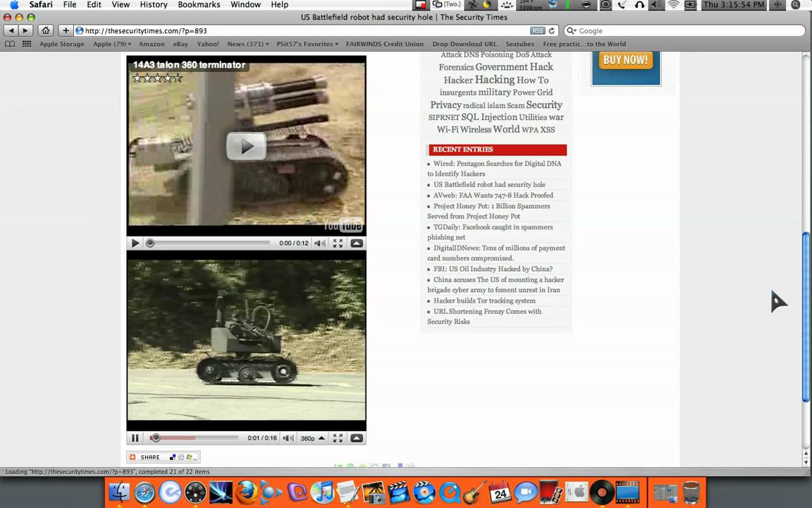The height and width of the screenshot is (508, 812).
Task: Launch iTunes from the Dock
Action: [x=323, y=492]
